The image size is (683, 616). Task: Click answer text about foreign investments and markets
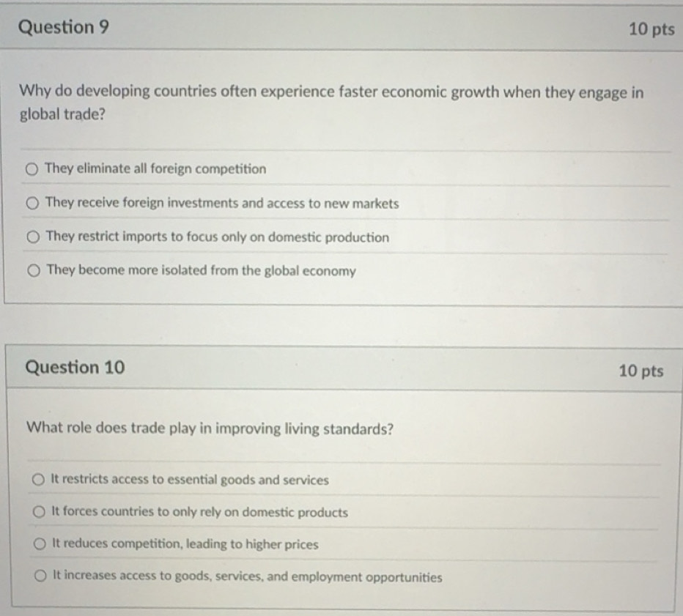tap(222, 204)
